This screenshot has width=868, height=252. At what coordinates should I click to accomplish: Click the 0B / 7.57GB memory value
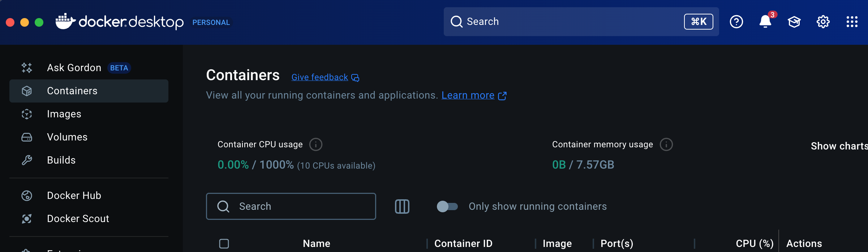click(x=583, y=165)
